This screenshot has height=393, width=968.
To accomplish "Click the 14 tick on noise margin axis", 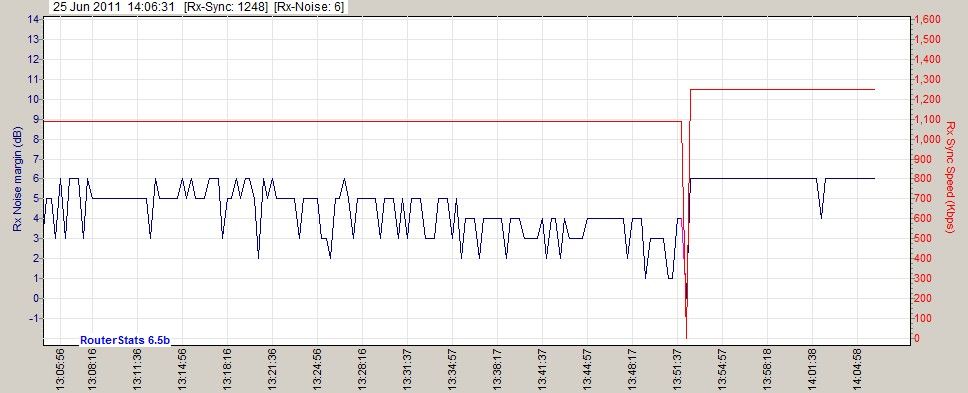I will click(34, 19).
